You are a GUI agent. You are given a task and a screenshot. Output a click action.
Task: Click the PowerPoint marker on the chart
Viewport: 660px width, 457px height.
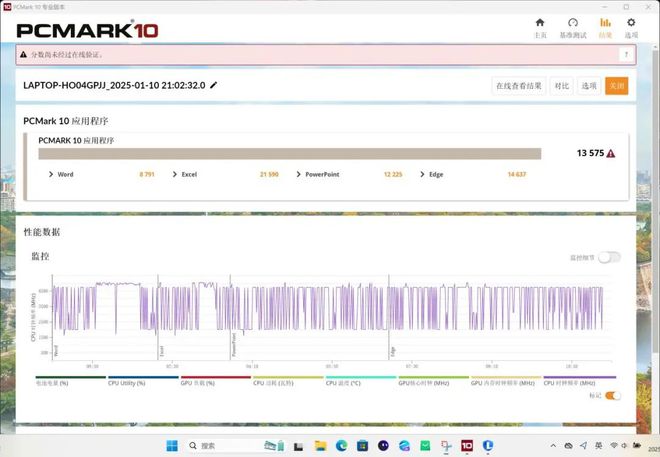coord(234,344)
